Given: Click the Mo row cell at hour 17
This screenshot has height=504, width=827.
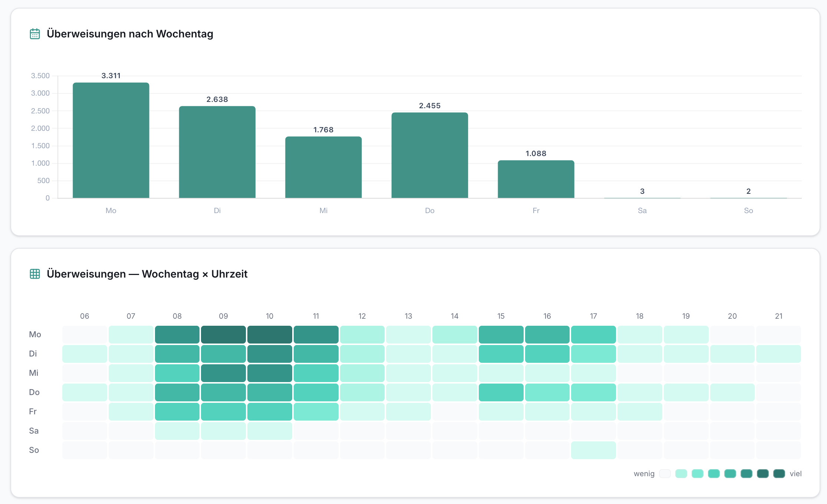Looking at the screenshot, I should (x=593, y=335).
